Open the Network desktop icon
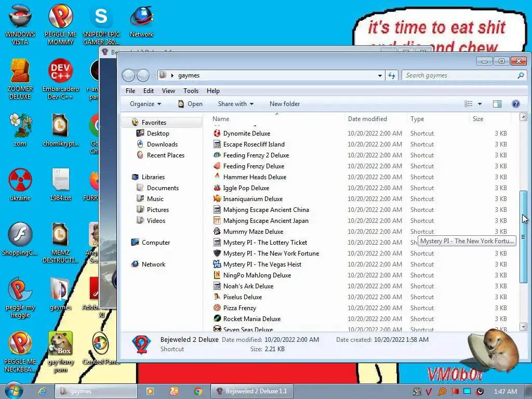This screenshot has width=532, height=399. [x=141, y=20]
